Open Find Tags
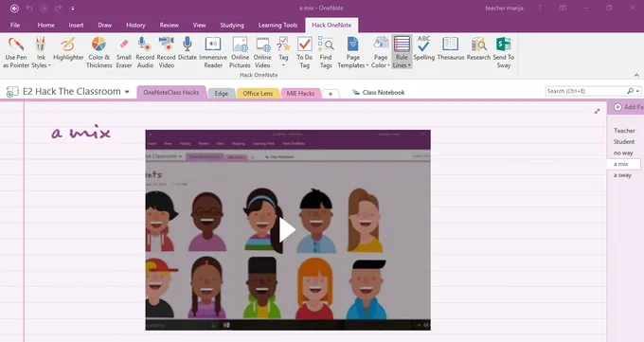 coord(326,53)
